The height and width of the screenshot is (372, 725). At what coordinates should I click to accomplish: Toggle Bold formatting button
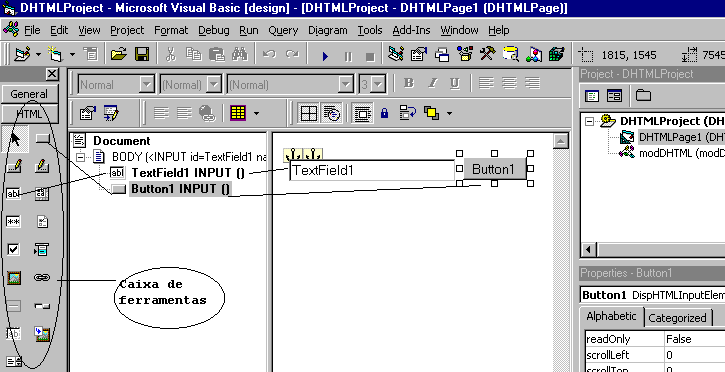[x=408, y=83]
